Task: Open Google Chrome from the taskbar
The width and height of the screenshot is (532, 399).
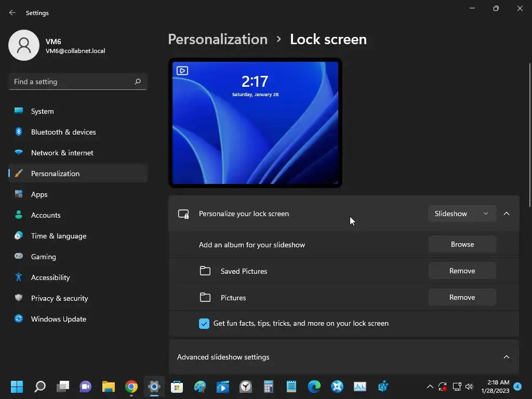Action: 131,386
